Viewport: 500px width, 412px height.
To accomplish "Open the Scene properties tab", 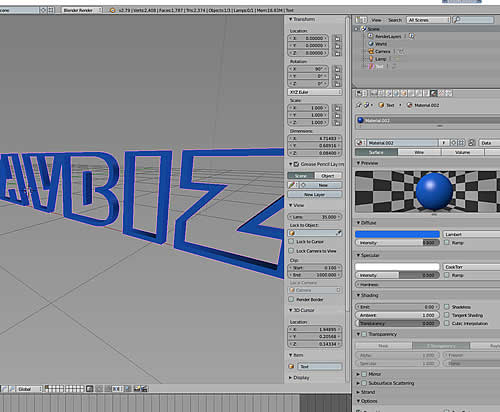I will tap(388, 93).
